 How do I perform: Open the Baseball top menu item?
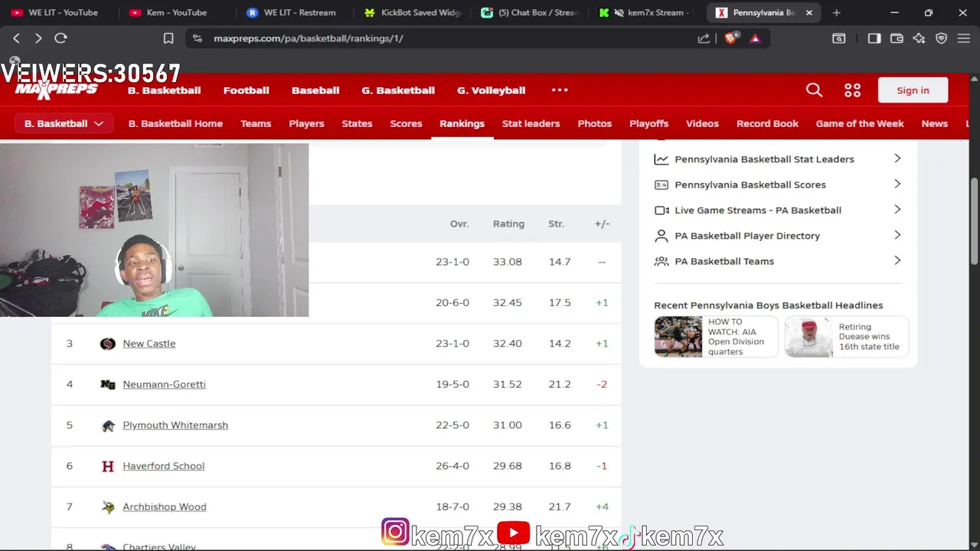click(x=315, y=90)
